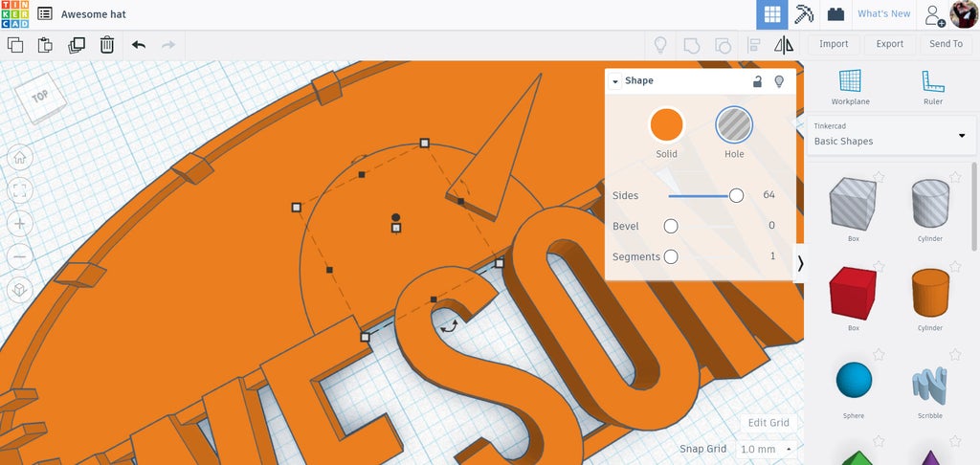Collapse the shapes side panel chevron

point(800,264)
